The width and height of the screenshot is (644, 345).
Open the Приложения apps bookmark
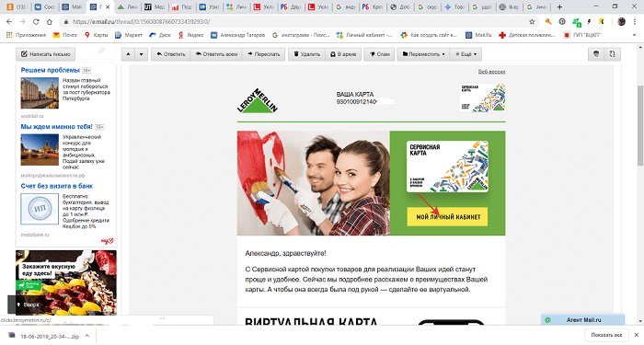pyautogui.click(x=26, y=35)
